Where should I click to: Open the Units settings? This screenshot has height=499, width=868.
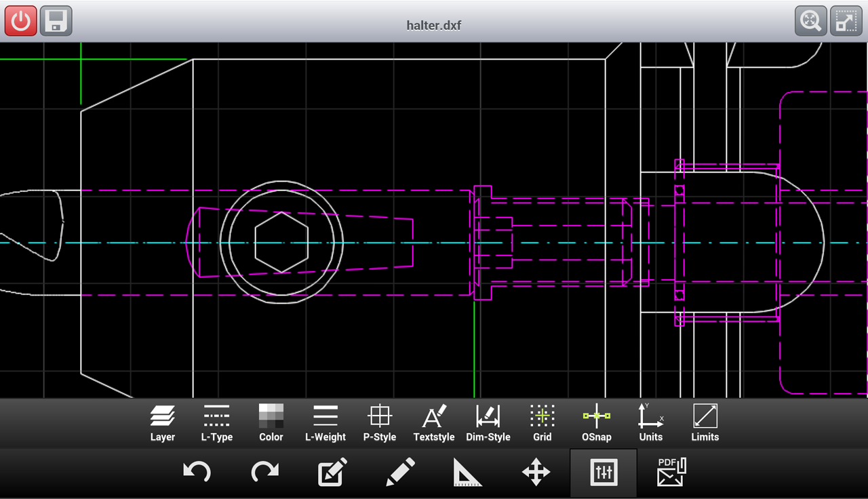[651, 423]
